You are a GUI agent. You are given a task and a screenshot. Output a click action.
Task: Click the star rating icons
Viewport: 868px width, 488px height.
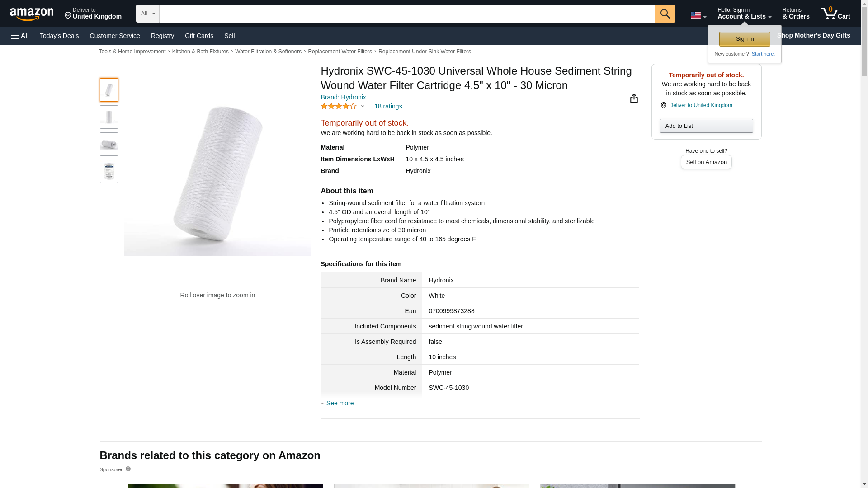point(339,106)
